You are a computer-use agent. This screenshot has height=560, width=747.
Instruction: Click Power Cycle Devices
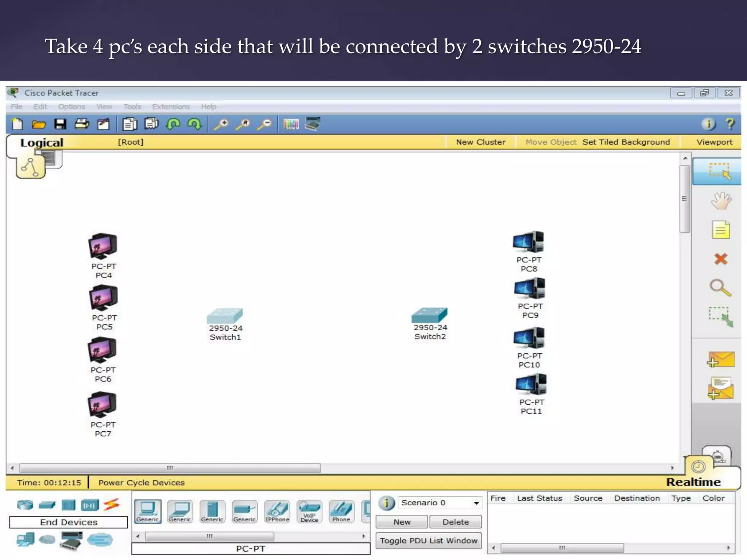[142, 483]
